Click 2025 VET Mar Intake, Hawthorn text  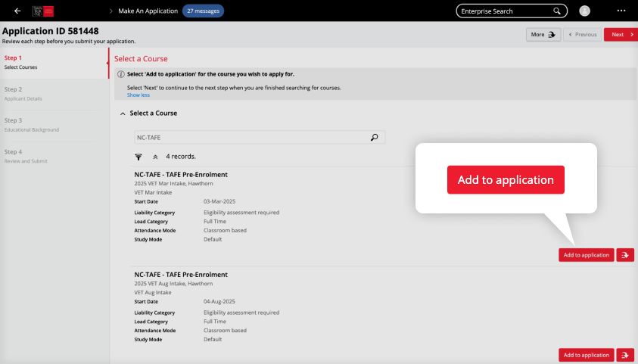point(174,183)
